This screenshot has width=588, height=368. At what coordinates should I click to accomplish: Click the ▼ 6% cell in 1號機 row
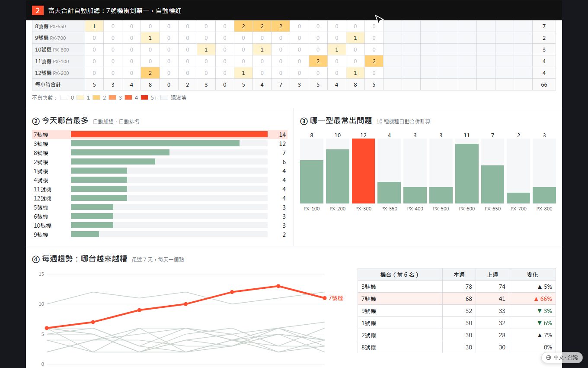532,323
